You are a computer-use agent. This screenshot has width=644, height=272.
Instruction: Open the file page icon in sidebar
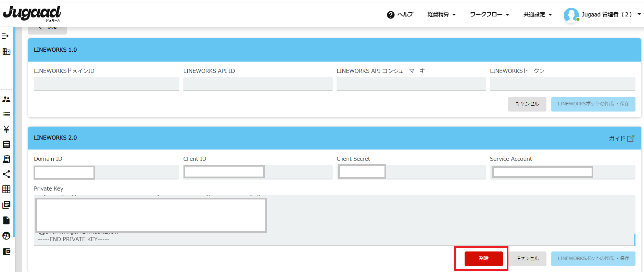(x=6, y=220)
